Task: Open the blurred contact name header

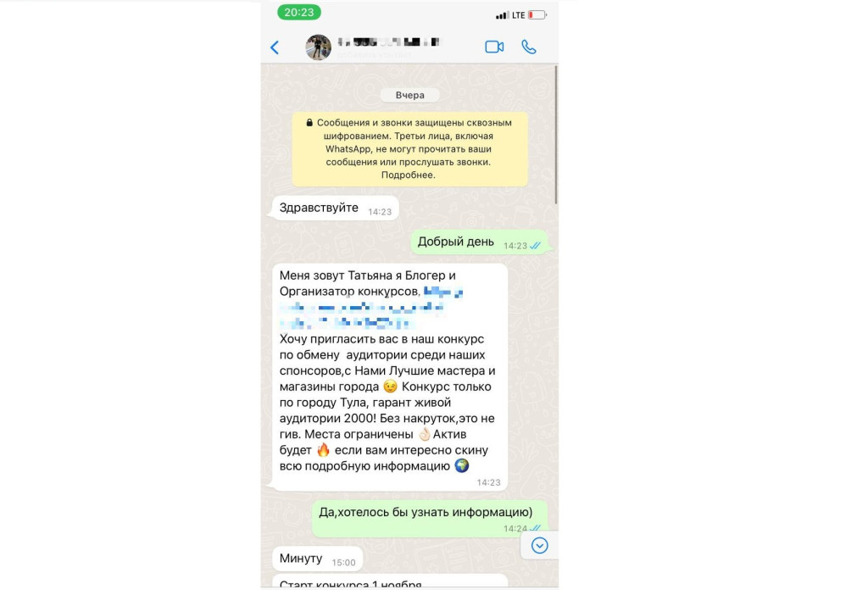Action: [388, 42]
